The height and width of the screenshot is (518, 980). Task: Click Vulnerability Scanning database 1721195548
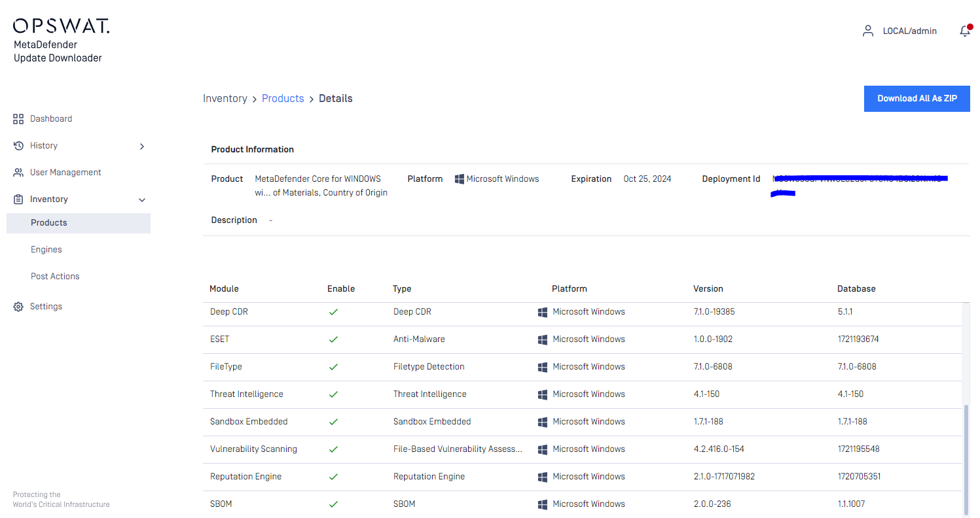859,449
